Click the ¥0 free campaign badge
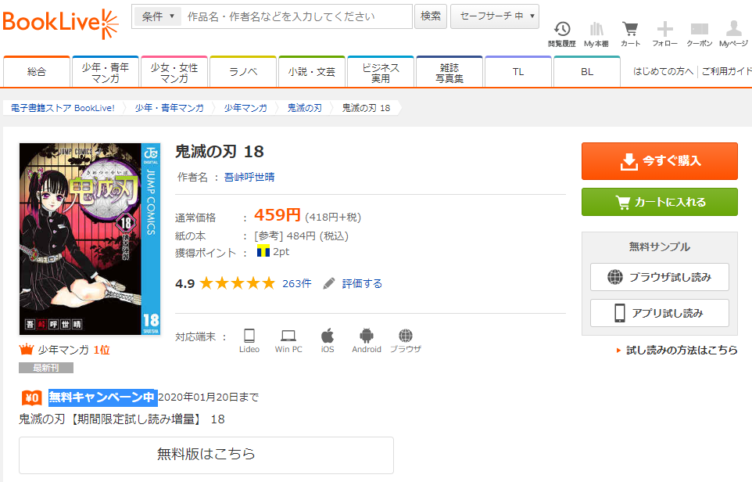Image resolution: width=752 pixels, height=482 pixels. click(32, 398)
